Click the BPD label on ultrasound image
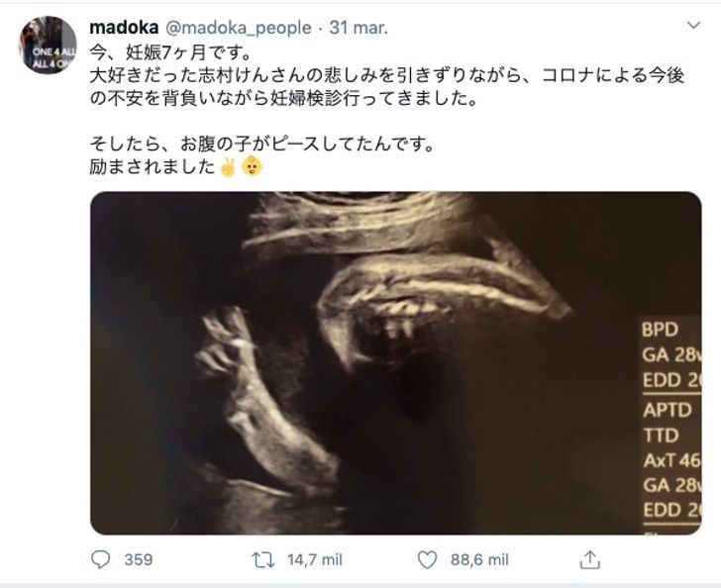The height and width of the screenshot is (588, 721). click(660, 330)
